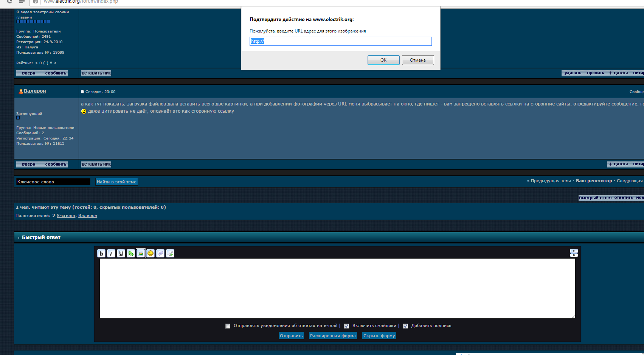Open Валерон profile link in post header
The image size is (644, 355).
click(35, 91)
